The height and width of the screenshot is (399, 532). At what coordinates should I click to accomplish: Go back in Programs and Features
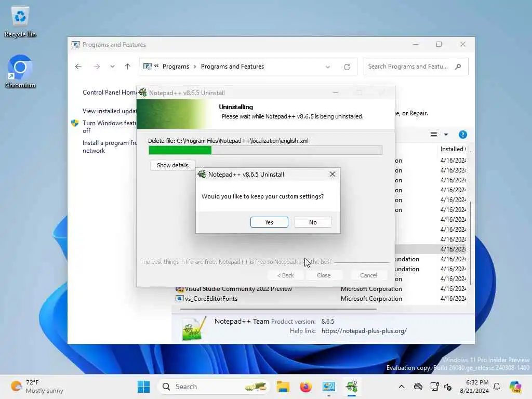[78, 66]
